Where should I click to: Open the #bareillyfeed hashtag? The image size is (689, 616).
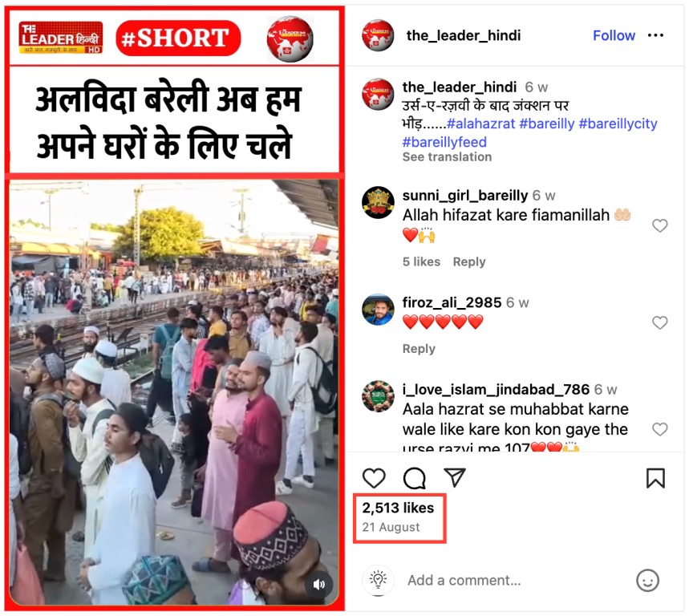pyautogui.click(x=444, y=142)
